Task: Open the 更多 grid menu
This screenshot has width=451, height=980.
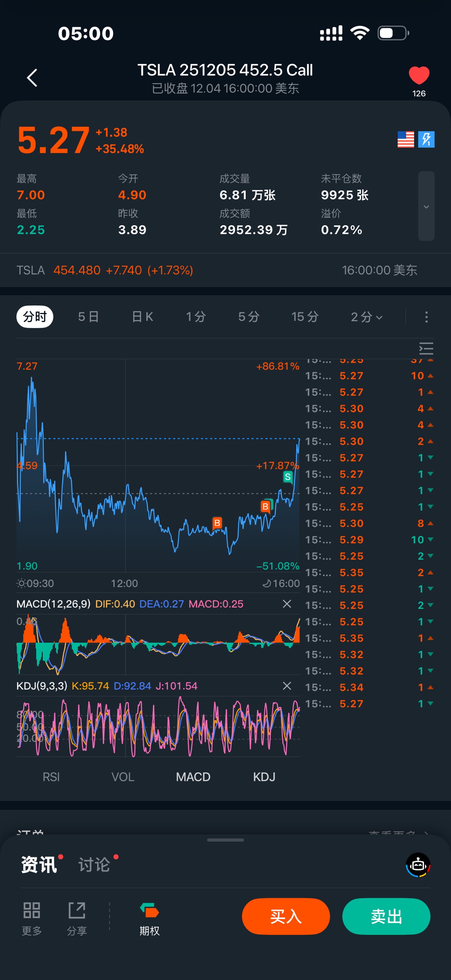Action: point(32,918)
